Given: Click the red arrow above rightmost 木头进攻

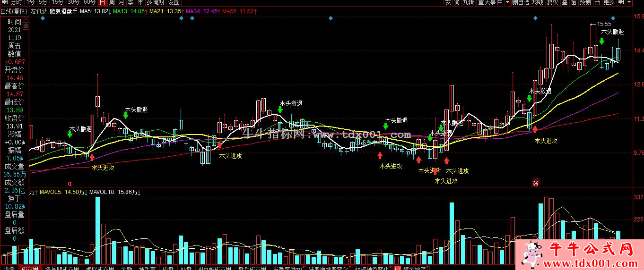Looking at the screenshot, I should [535, 129].
